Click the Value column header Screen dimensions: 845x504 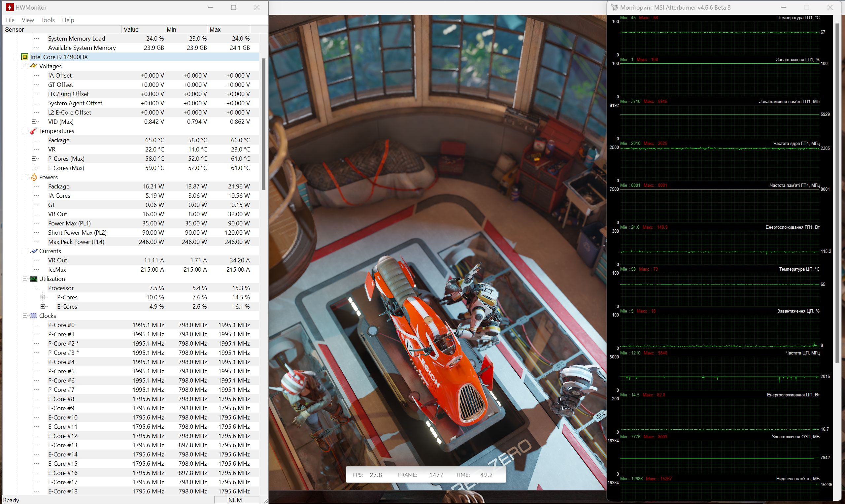(143, 30)
